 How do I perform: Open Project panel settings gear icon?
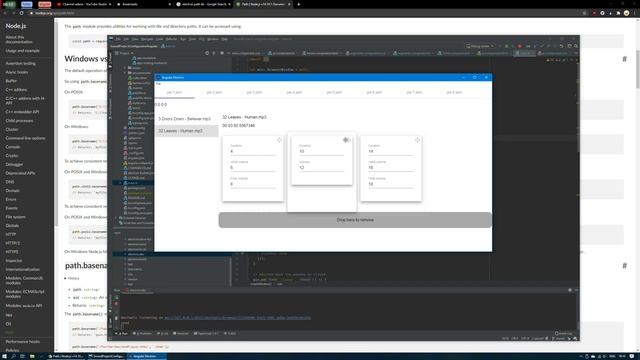(222, 53)
